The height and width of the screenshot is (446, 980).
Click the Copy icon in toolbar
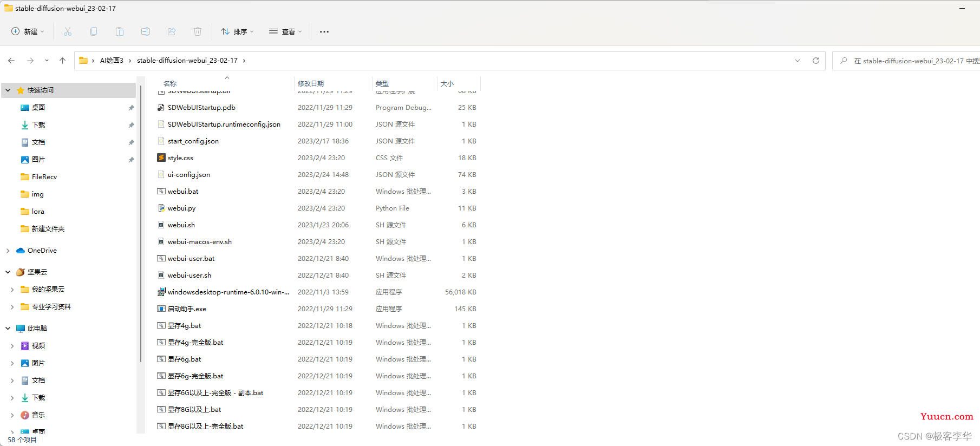click(x=94, y=31)
